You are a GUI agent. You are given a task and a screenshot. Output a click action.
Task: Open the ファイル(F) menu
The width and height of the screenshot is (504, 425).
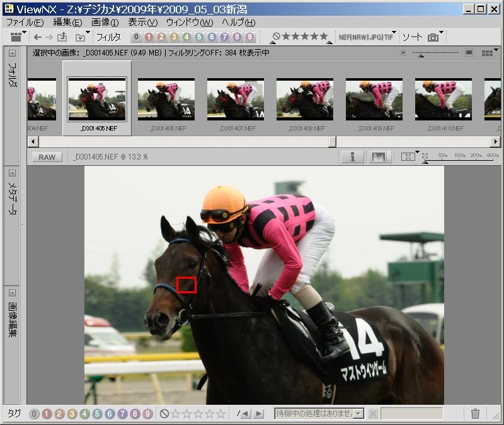point(25,23)
